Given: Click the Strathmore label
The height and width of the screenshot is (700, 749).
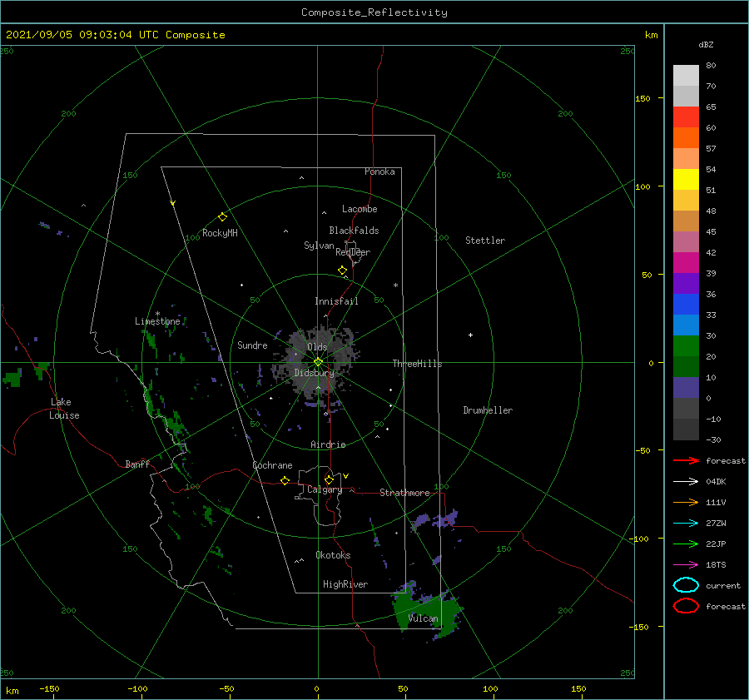Looking at the screenshot, I should 404,493.
